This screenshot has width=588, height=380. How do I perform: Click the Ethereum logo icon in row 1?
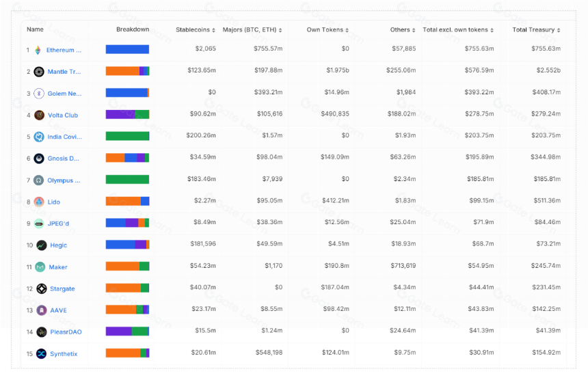38,50
